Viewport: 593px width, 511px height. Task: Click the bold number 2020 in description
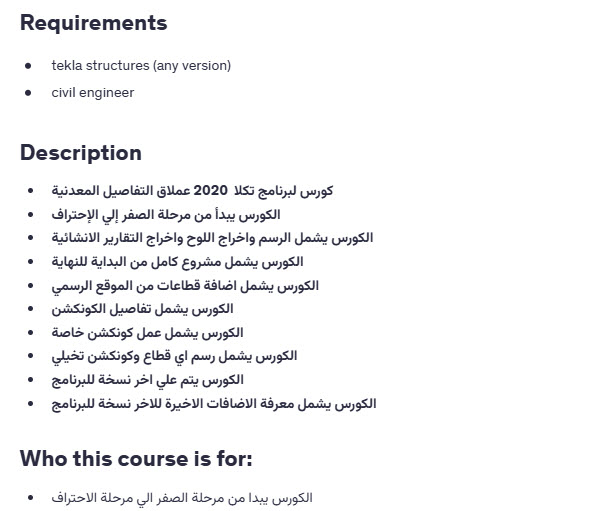click(210, 190)
